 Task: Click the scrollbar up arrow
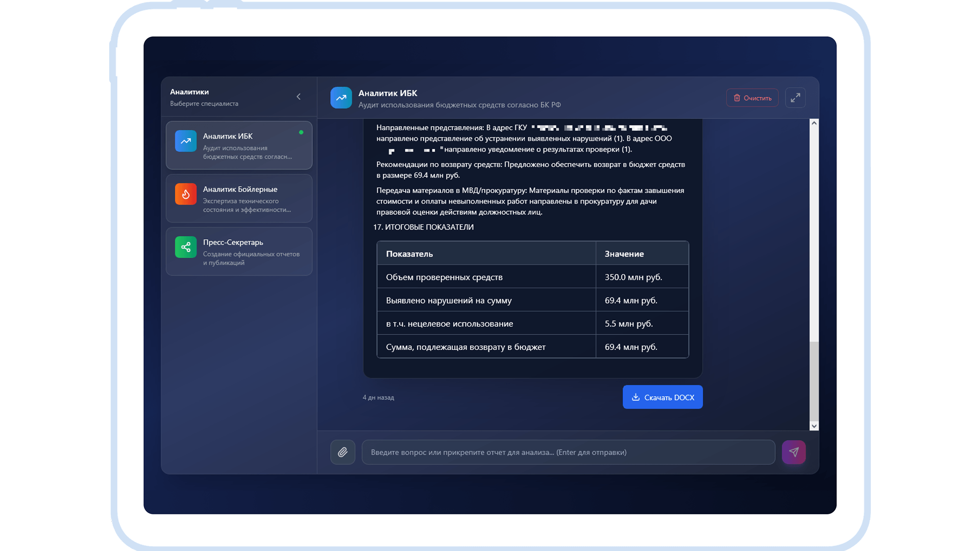click(x=814, y=123)
